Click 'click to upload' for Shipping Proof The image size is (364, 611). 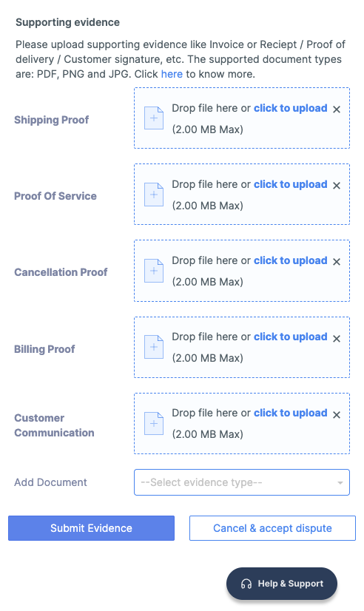pyautogui.click(x=290, y=108)
